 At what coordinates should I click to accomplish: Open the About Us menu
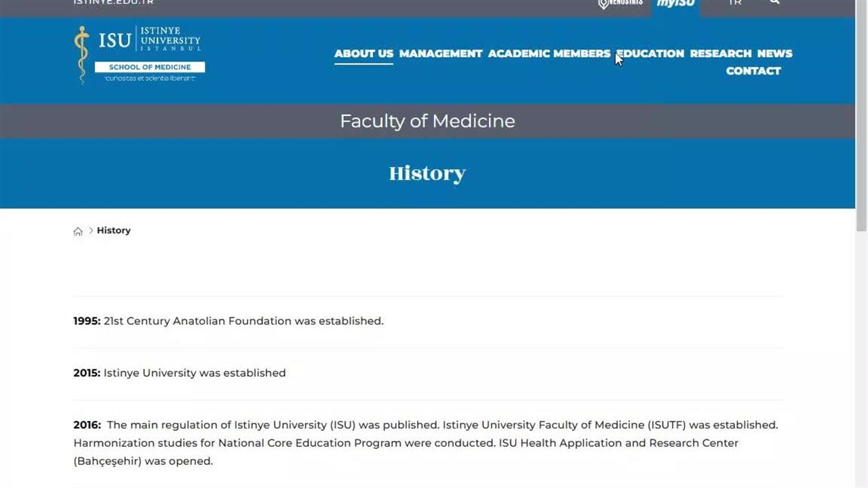pyautogui.click(x=363, y=54)
